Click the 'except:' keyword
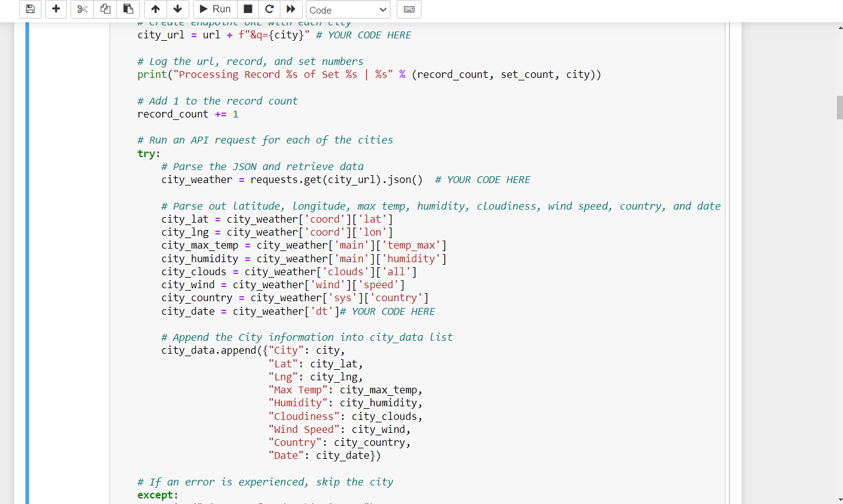 [157, 495]
